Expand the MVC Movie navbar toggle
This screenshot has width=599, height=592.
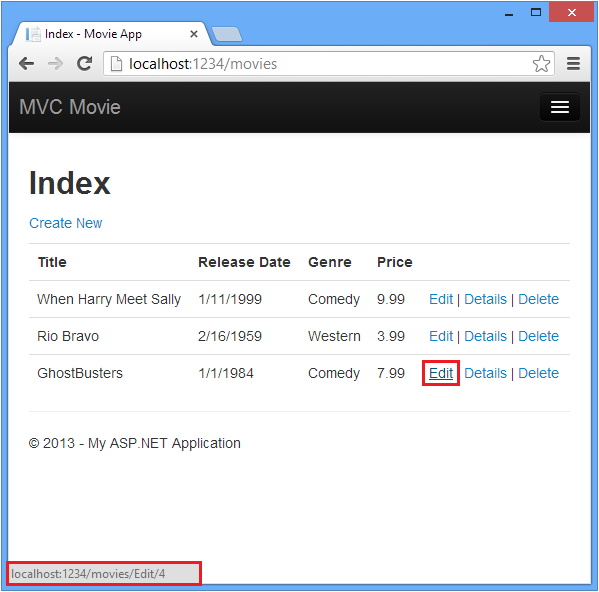tap(560, 107)
